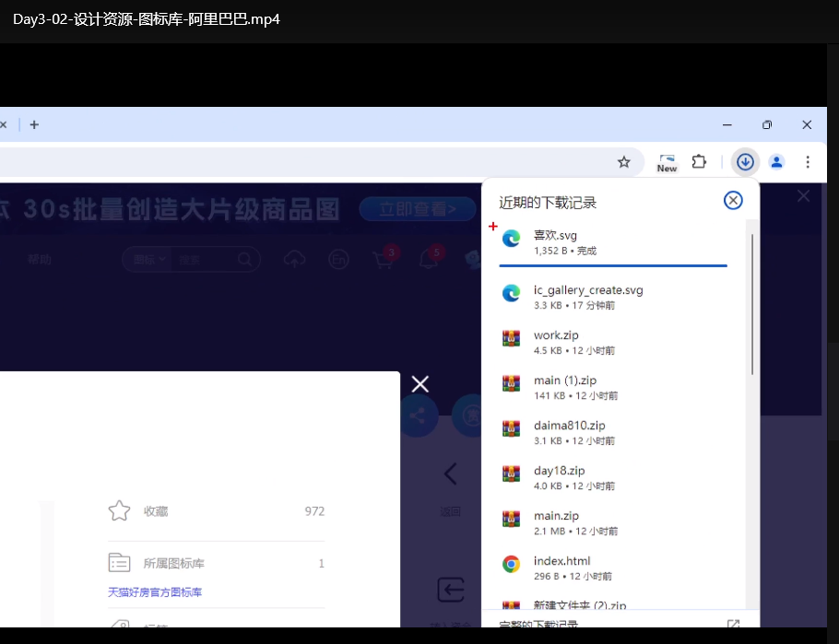Toggle the downloads toolbar button
The width and height of the screenshot is (839, 644).
[745, 161]
